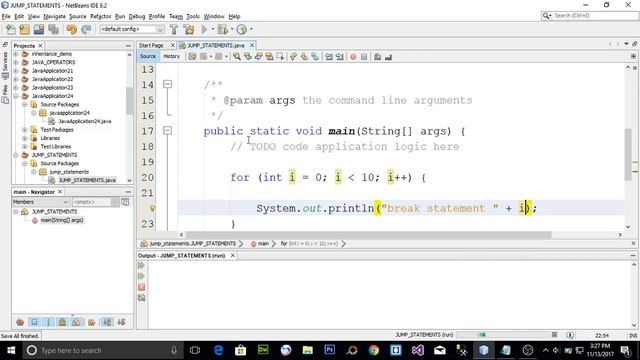Click the New File toolbar icon
The height and width of the screenshot is (360, 640).
(x=10, y=29)
